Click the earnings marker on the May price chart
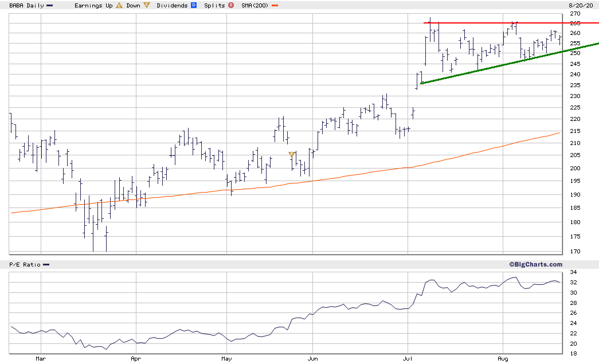Viewport: 599px width, 364px height. (292, 154)
